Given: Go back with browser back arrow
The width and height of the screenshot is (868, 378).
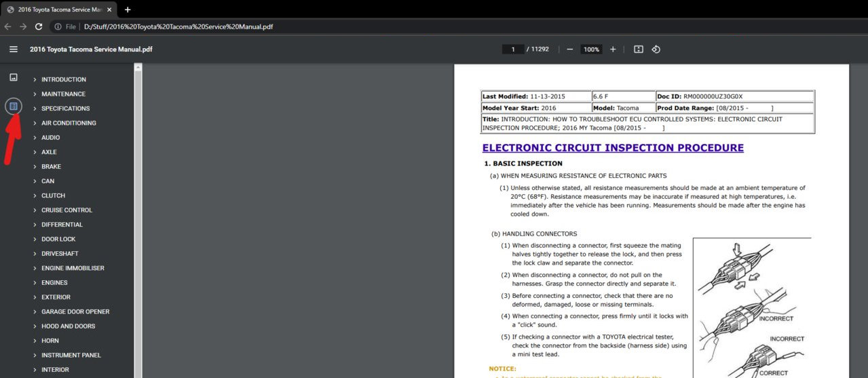Looking at the screenshot, I should pyautogui.click(x=7, y=26).
